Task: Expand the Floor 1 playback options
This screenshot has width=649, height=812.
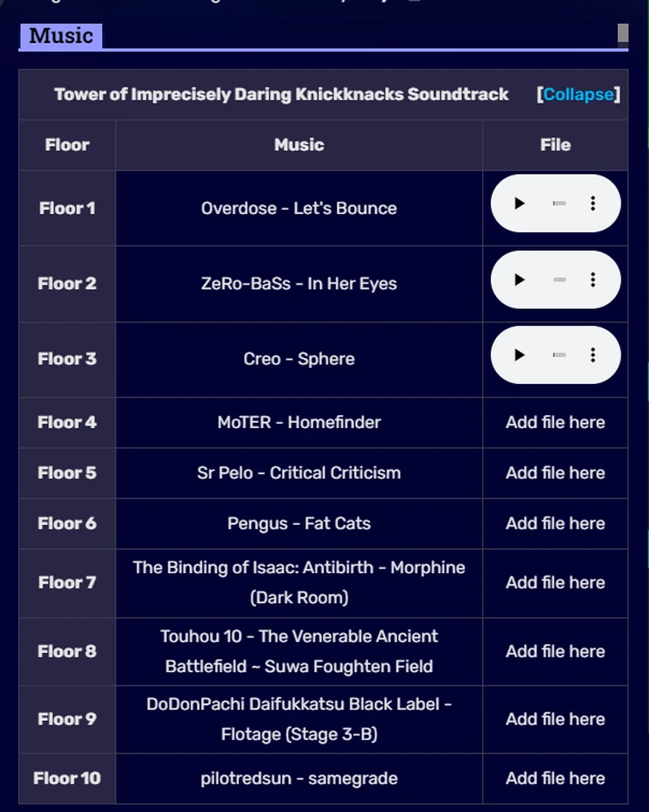Action: pyautogui.click(x=591, y=204)
